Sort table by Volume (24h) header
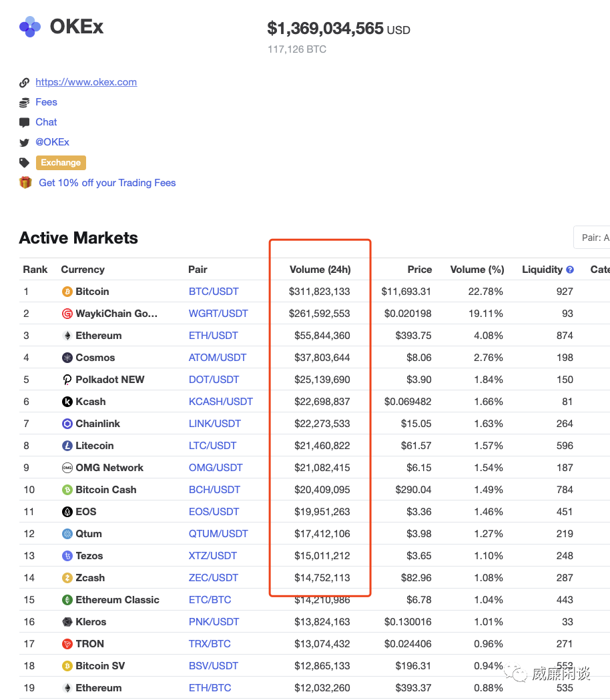610x700 pixels. point(320,270)
